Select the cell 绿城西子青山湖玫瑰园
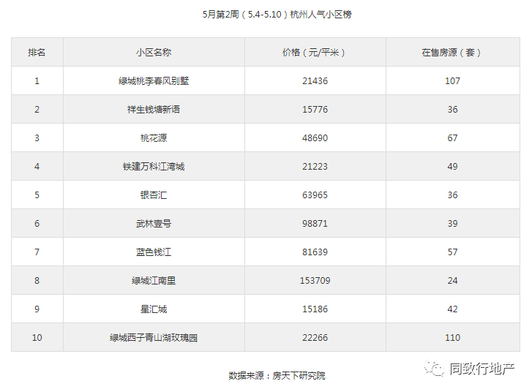 [154, 337]
